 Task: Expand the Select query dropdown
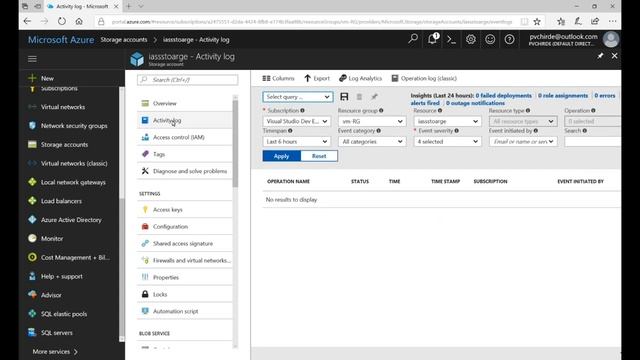(298, 97)
